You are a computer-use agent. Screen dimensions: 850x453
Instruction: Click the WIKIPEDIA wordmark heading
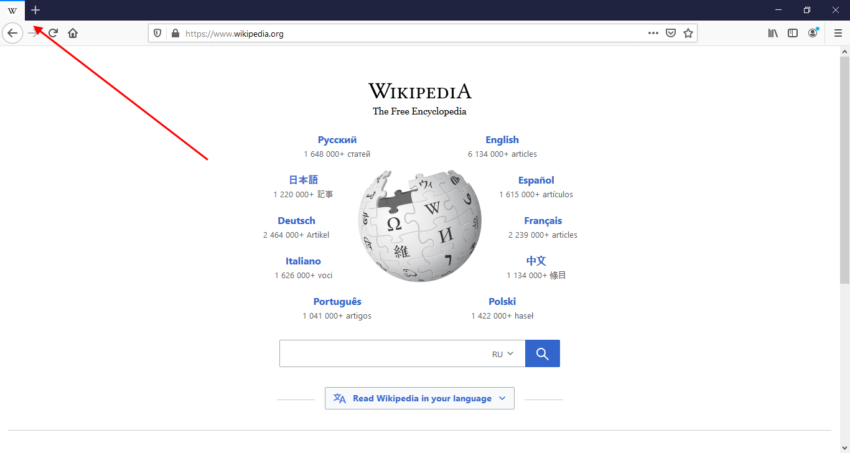(x=420, y=90)
